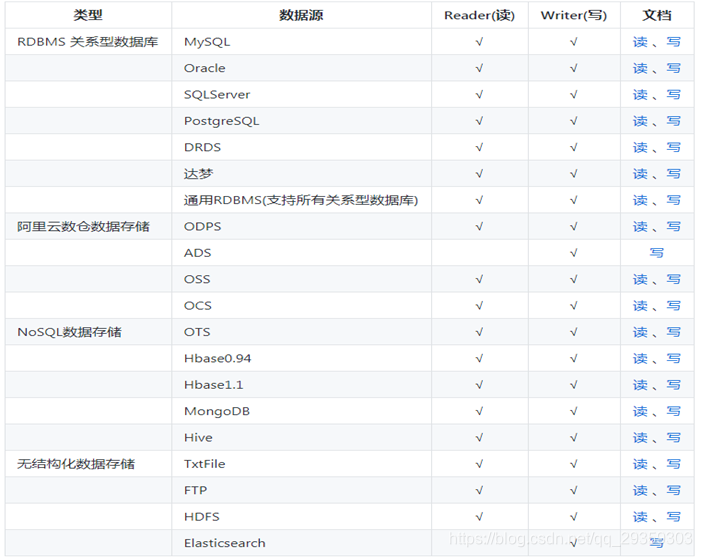Open the 写 doc link for ADS
702x557 pixels.
(657, 253)
